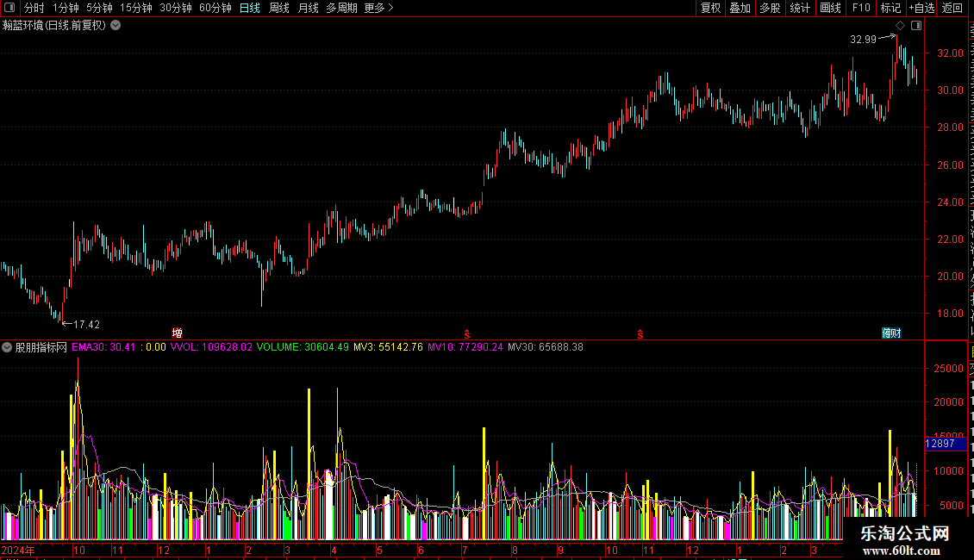Viewport: 974px width, 560px height.
Task: Click the 24.00 price axis label
Action: (950, 202)
